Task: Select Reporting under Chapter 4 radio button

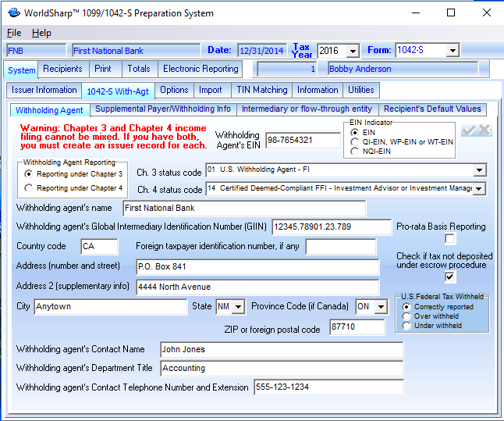Action: [x=29, y=188]
